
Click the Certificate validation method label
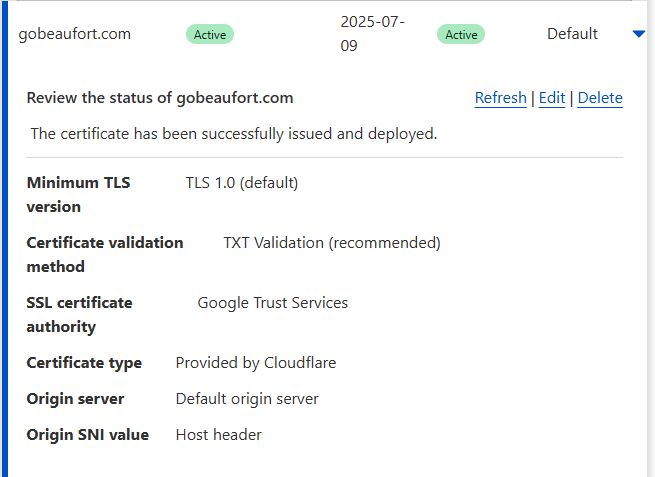tap(105, 255)
